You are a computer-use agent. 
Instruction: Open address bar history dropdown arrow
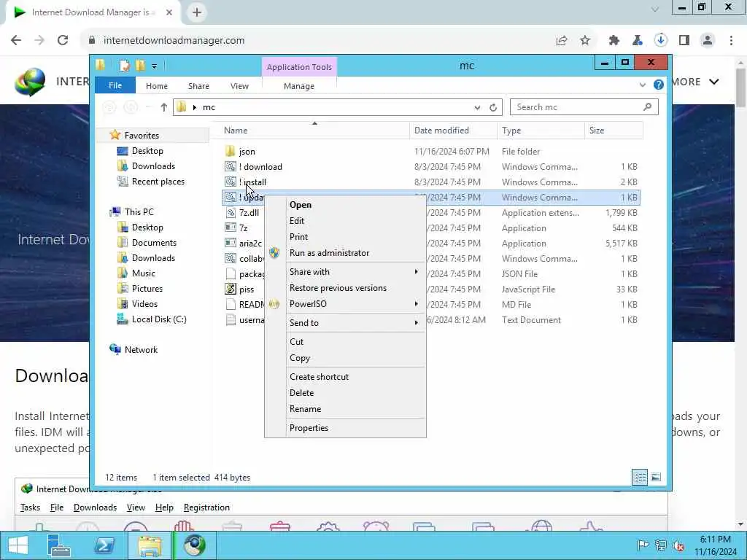[477, 108]
